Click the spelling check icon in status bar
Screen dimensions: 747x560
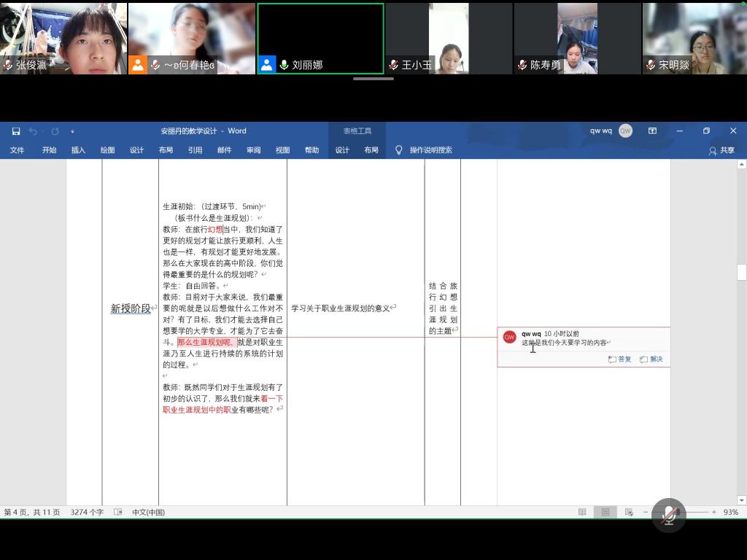(x=118, y=513)
